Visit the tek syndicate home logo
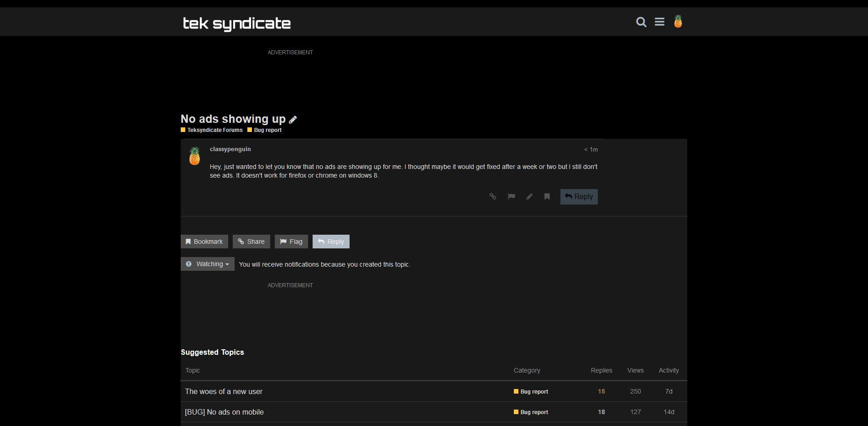The width and height of the screenshot is (868, 426). [236, 23]
